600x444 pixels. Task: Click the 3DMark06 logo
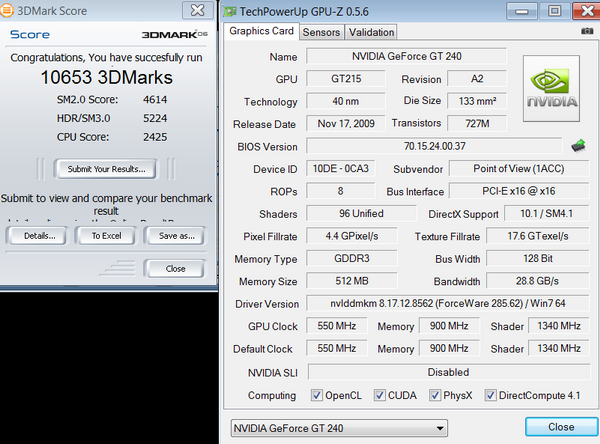click(x=175, y=34)
